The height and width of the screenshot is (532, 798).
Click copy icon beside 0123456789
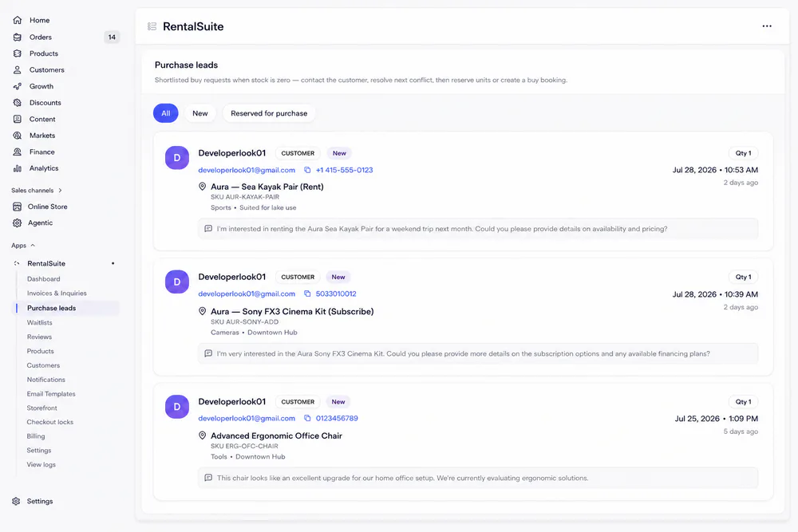307,418
